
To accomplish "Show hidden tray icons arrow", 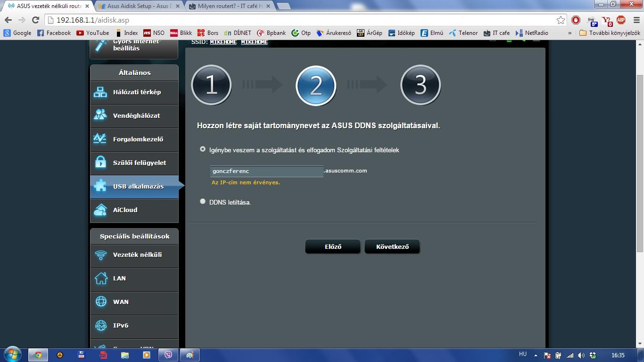I will 536,355.
